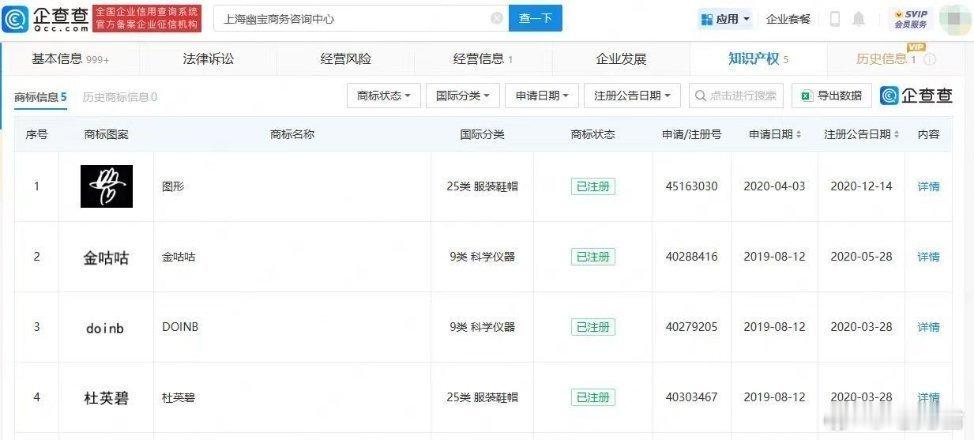Click the mobile phone icon in header
This screenshot has height=440, width=974.
click(x=835, y=19)
